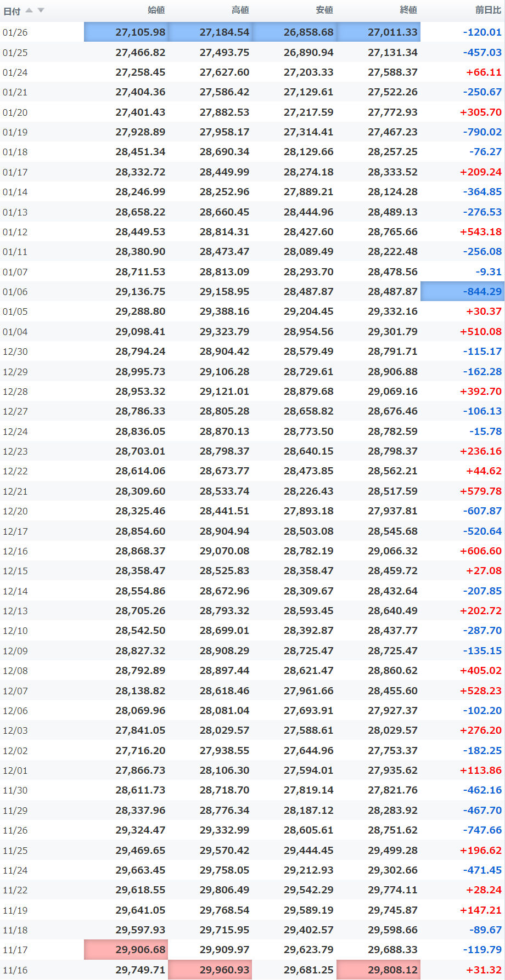The image size is (505, 980).
Task: Click the change value +392.70
Action: pyautogui.click(x=481, y=392)
